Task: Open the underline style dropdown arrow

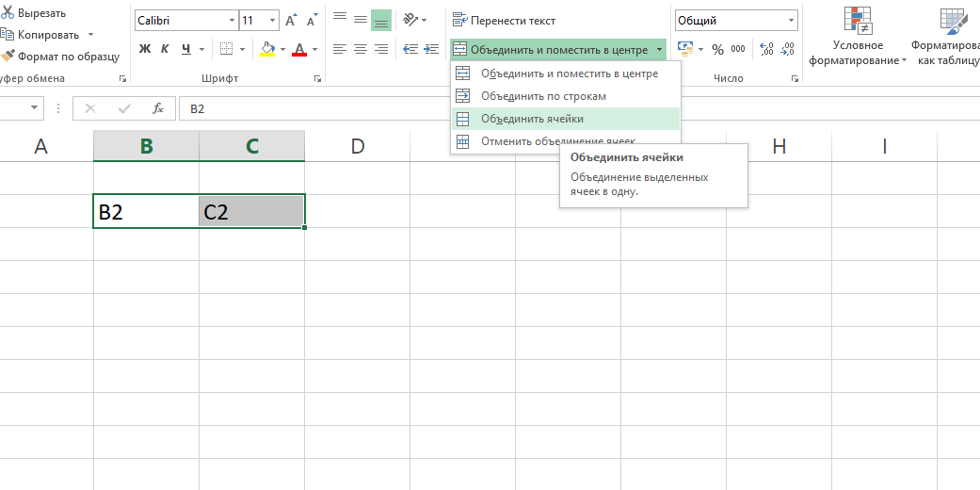Action: tap(201, 49)
